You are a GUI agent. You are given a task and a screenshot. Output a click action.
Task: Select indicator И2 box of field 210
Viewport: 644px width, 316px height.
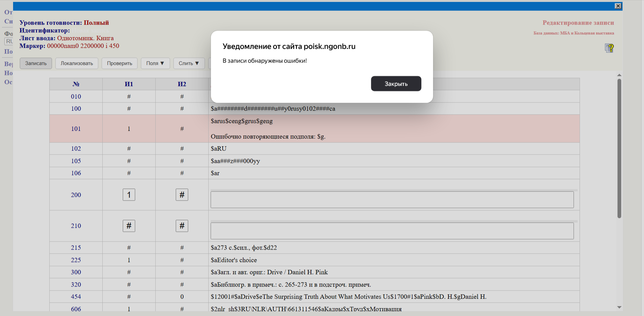coord(182,226)
